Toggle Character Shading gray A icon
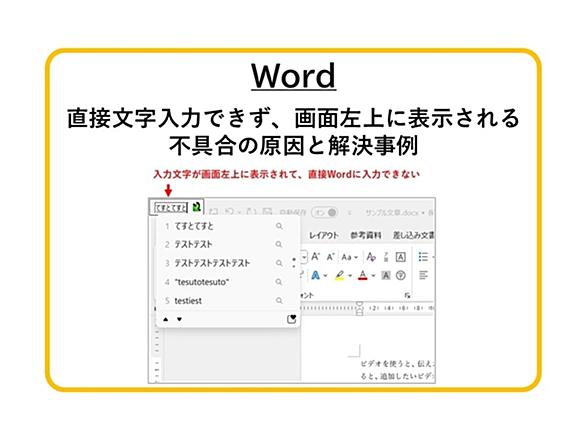Viewport: 586px width, 440px height. 385,276
